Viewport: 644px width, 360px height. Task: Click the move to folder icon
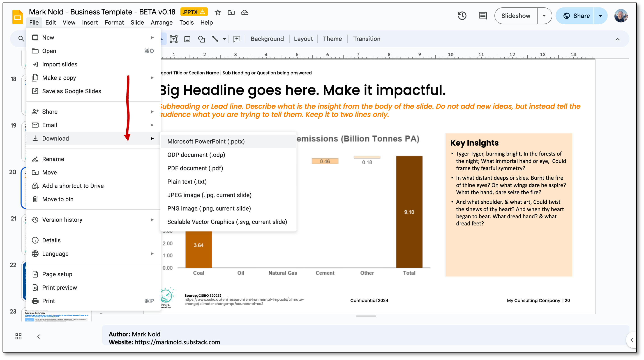(231, 12)
